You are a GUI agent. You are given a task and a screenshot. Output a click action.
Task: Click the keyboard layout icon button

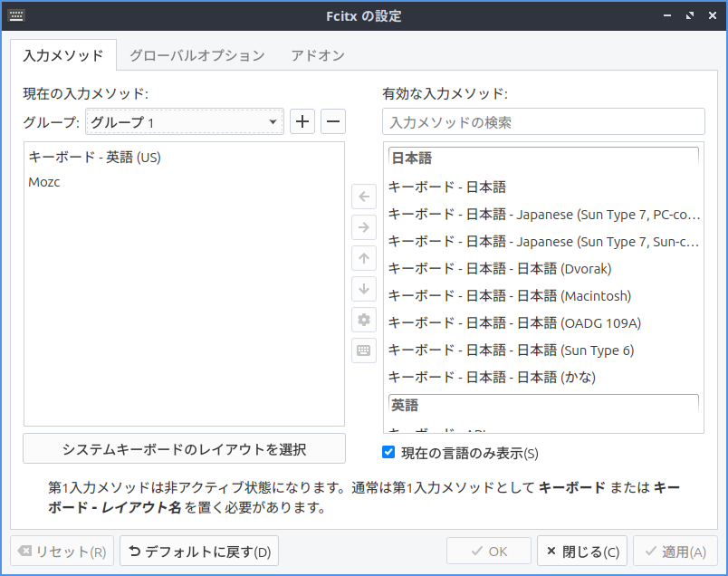[x=364, y=350]
